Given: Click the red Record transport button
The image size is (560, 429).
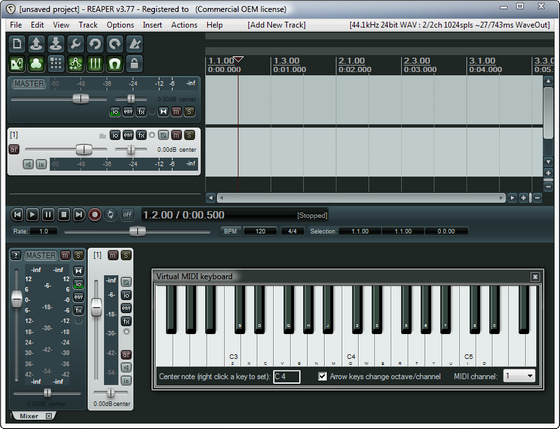Looking at the screenshot, I should [x=95, y=215].
